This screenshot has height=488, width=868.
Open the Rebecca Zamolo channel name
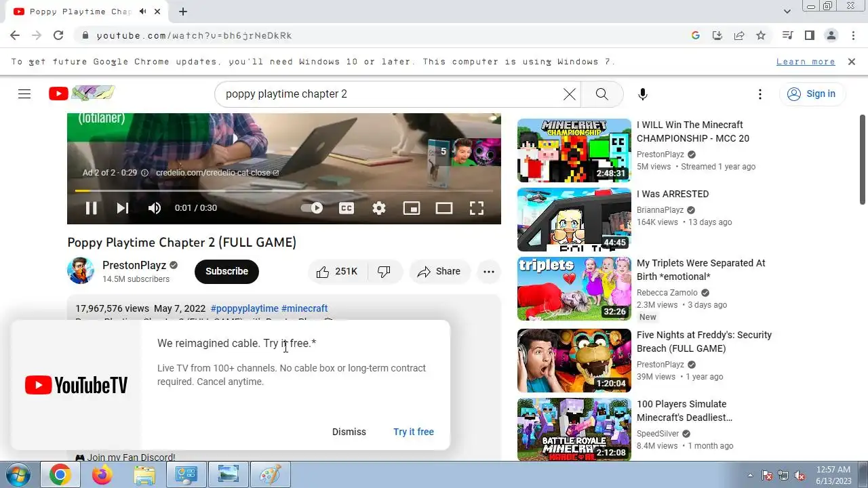point(667,293)
